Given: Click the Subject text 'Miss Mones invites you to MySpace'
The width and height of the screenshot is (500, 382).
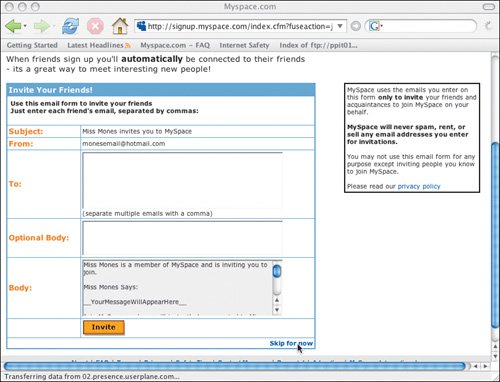Looking at the screenshot, I should 137,131.
